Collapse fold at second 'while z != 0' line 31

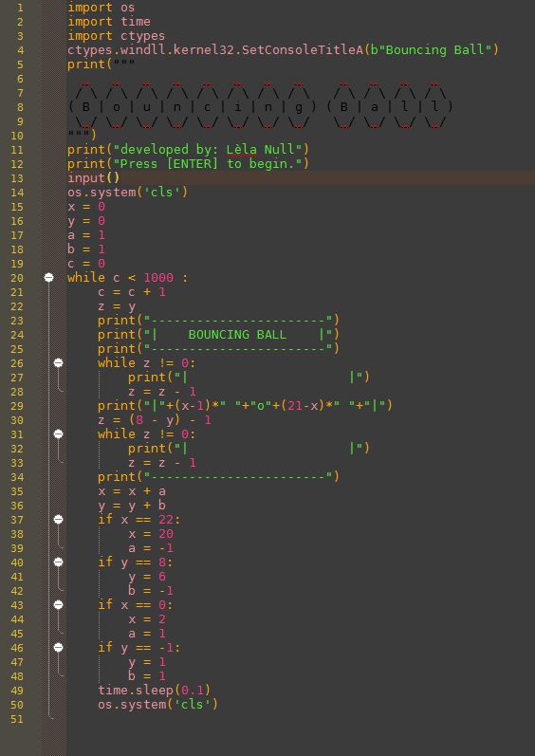pos(58,433)
